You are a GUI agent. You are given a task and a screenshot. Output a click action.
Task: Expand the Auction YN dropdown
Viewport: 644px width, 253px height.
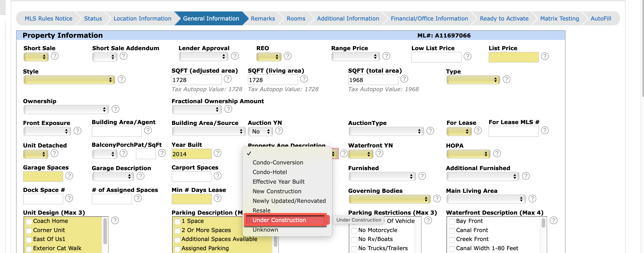[260, 132]
